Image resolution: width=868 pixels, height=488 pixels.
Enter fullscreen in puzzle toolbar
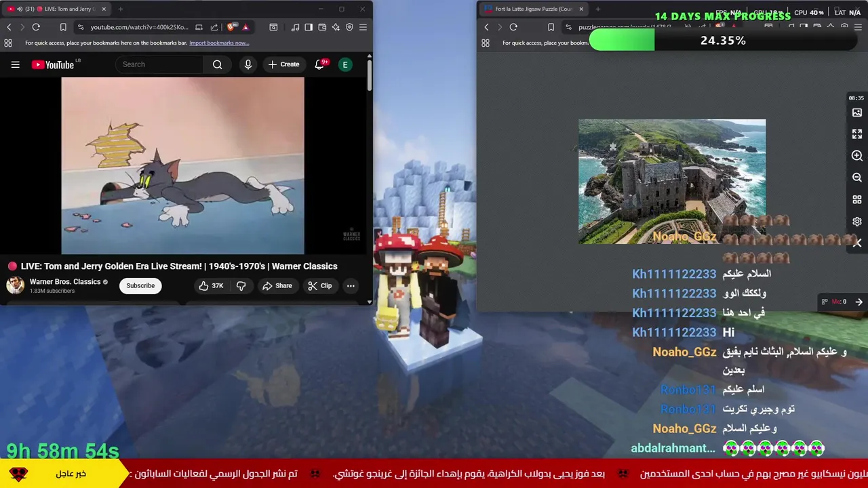(x=857, y=134)
